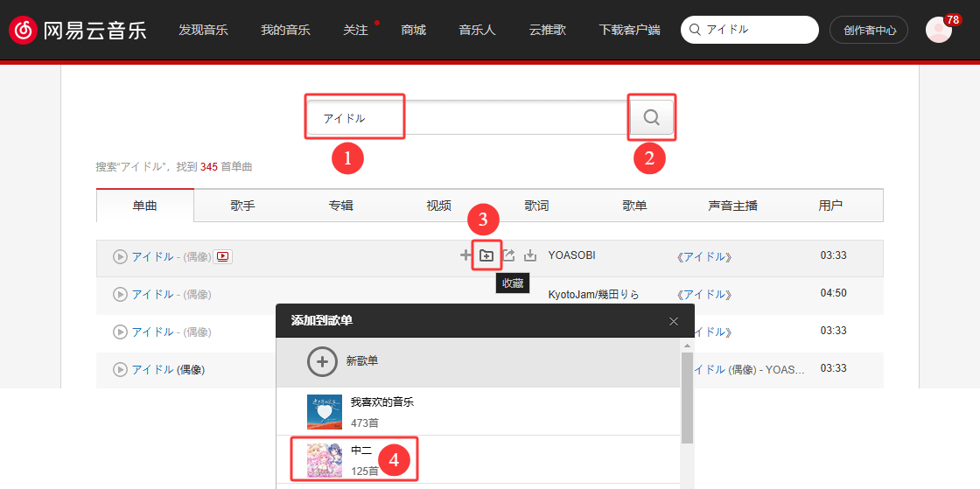Switch to the 专辑 tab
This screenshot has width=980, height=489.
point(340,205)
